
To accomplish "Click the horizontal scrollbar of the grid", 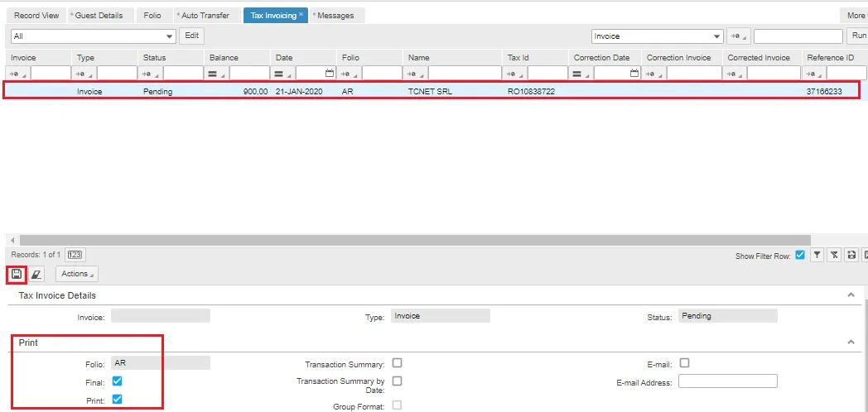I will (x=415, y=241).
